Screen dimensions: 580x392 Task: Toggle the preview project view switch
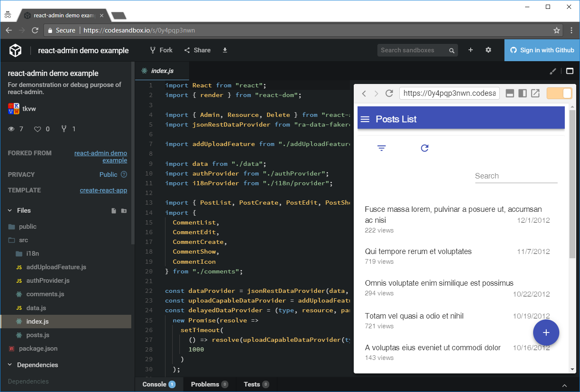(559, 93)
